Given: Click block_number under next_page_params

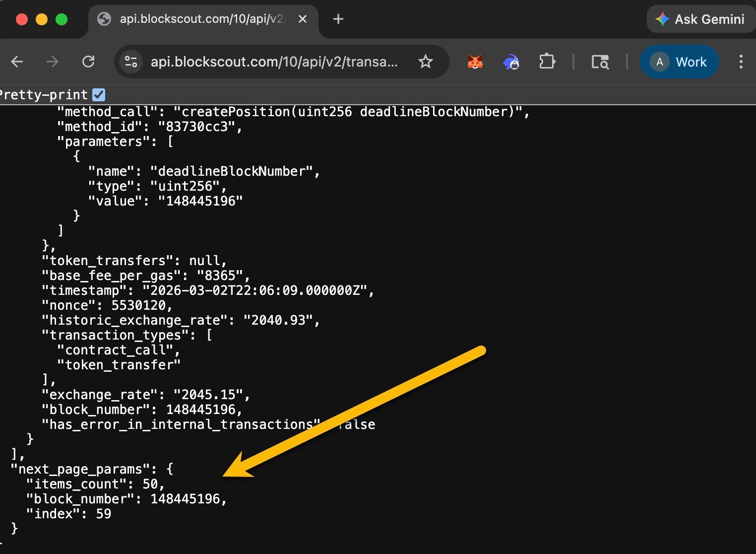Looking at the screenshot, I should tap(126, 499).
